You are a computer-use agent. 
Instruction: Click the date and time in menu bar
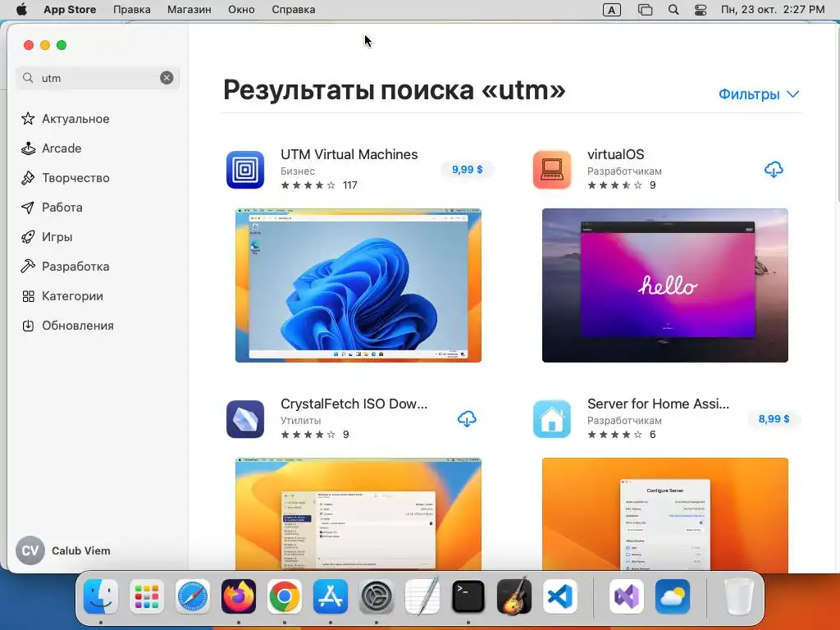(x=773, y=10)
